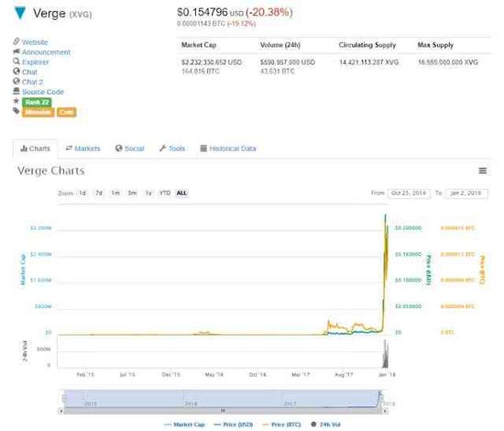Switch to the Tools tab

click(172, 149)
